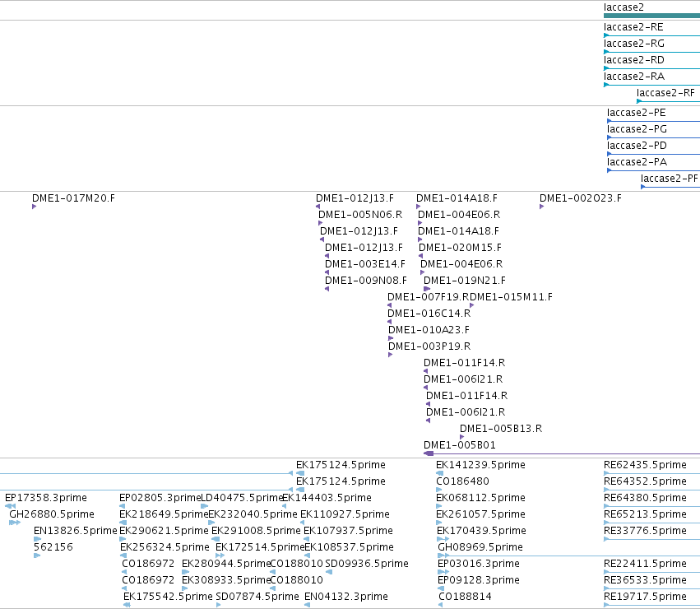Select the EK256324.5prime EST

[x=165, y=547]
